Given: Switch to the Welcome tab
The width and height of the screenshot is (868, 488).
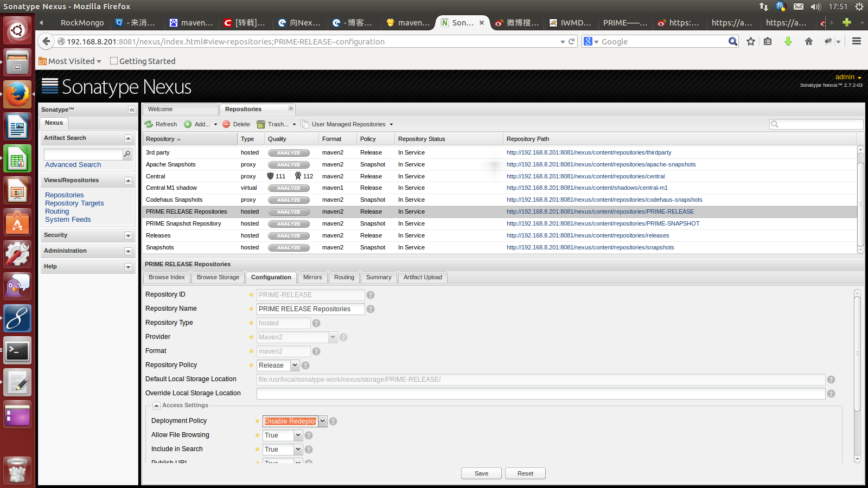Looking at the screenshot, I should pos(180,110).
